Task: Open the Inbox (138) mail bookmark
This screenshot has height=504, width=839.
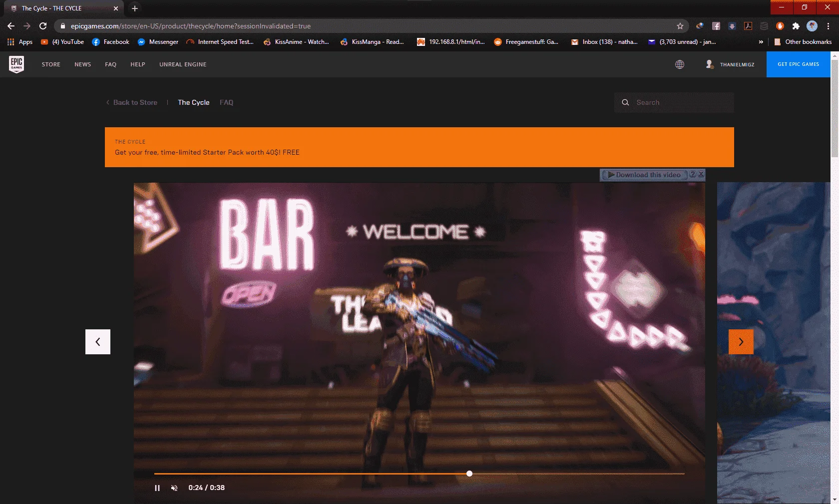Action: (604, 42)
